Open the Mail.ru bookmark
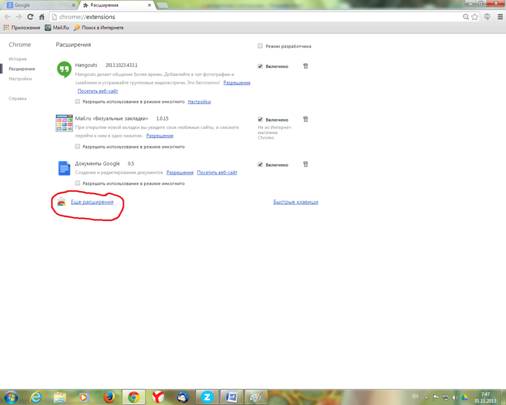Image resolution: width=506 pixels, height=405 pixels. pyautogui.click(x=57, y=28)
